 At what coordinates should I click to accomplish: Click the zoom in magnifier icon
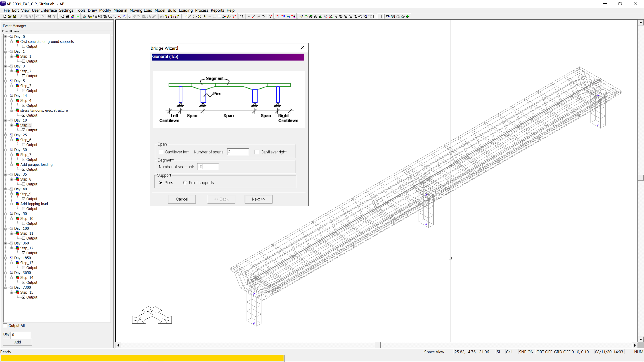click(x=346, y=16)
